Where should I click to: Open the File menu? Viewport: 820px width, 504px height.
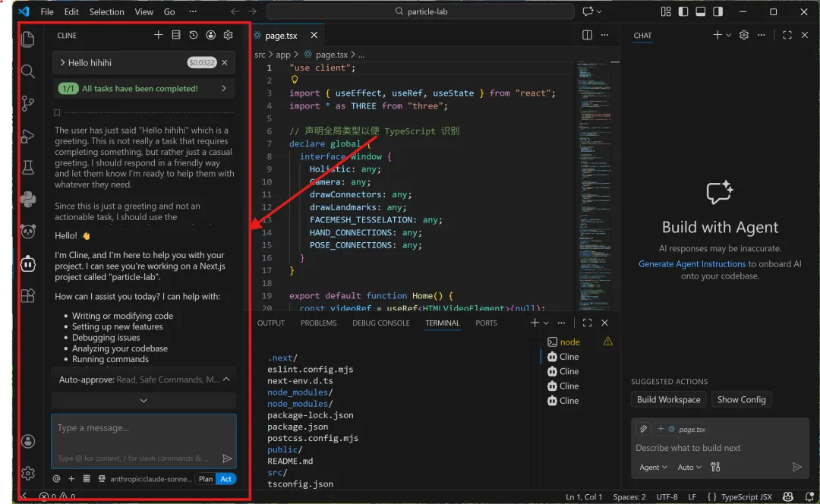(47, 11)
